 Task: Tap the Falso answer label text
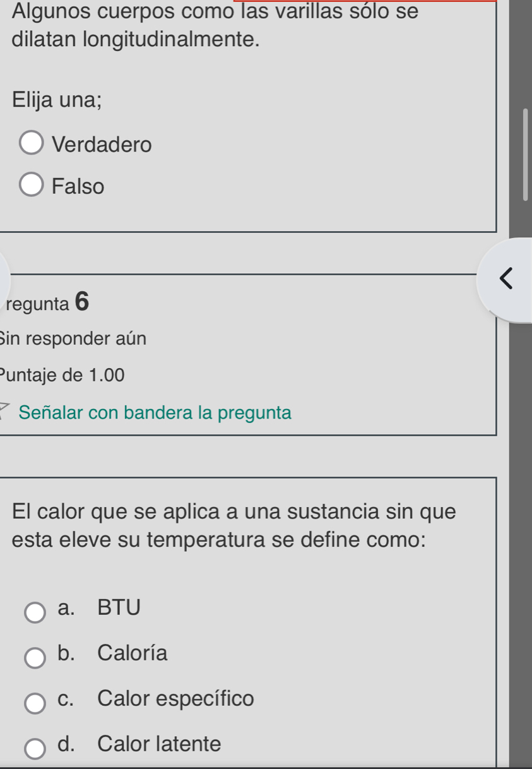[x=78, y=187]
